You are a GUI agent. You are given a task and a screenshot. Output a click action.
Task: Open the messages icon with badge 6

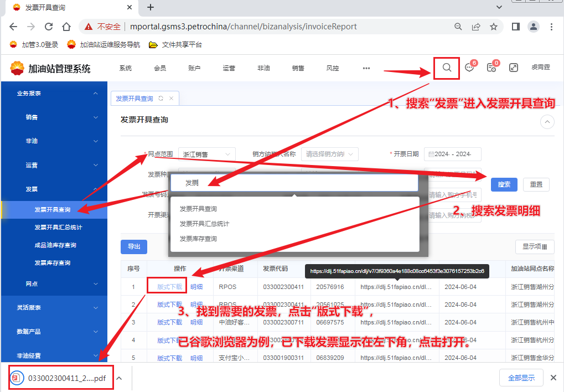(469, 68)
